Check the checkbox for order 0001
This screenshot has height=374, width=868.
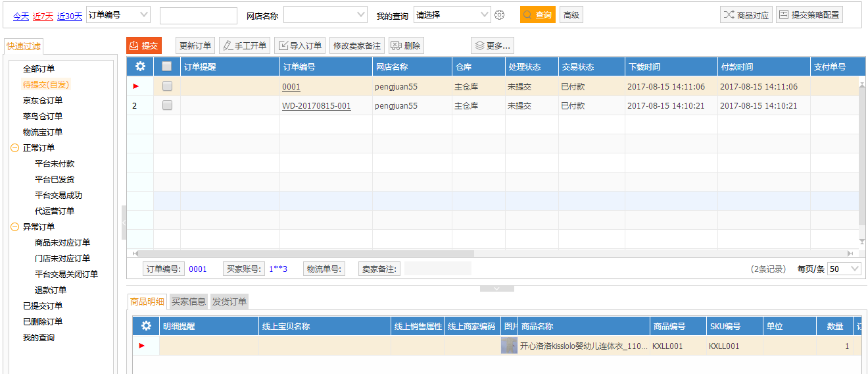167,86
